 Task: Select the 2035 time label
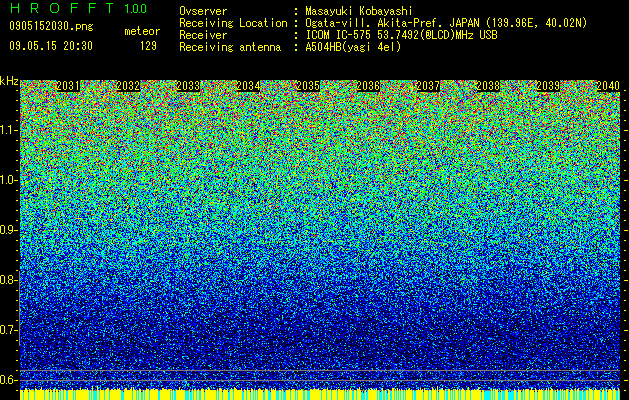308,86
